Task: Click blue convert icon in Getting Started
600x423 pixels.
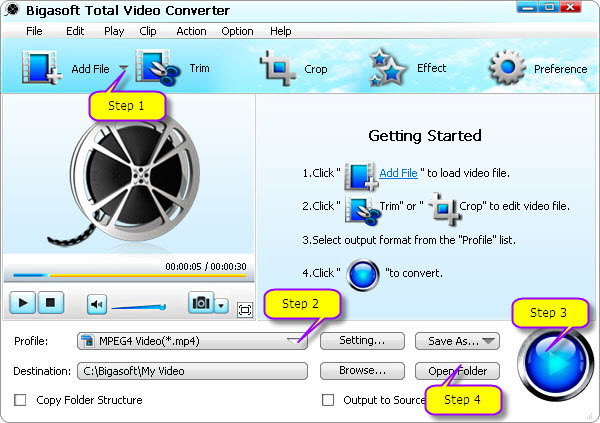Action: [x=363, y=275]
